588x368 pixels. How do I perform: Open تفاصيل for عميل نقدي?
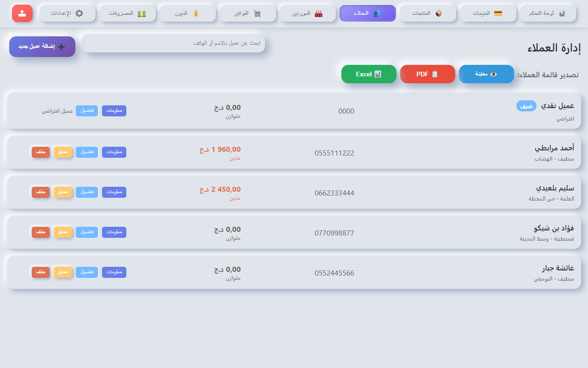(87, 111)
